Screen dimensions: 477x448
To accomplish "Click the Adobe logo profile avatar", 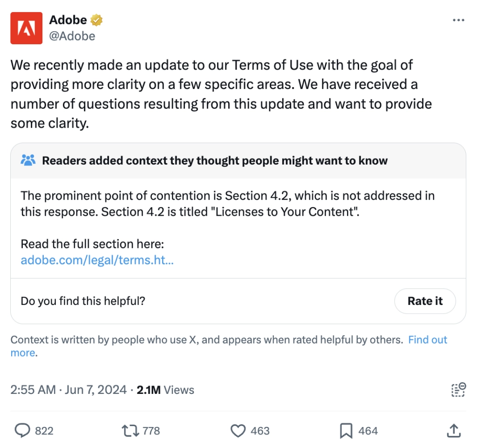I will 27,28.
